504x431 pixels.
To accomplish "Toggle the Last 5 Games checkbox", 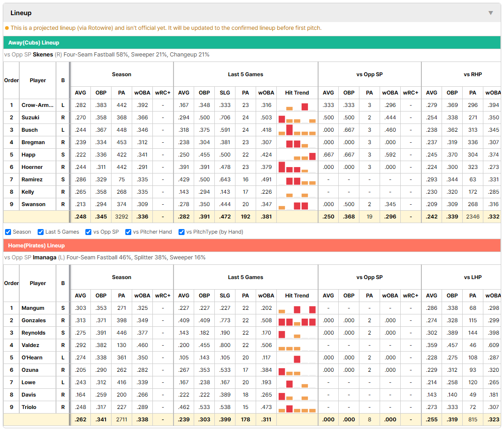I will (x=40, y=232).
